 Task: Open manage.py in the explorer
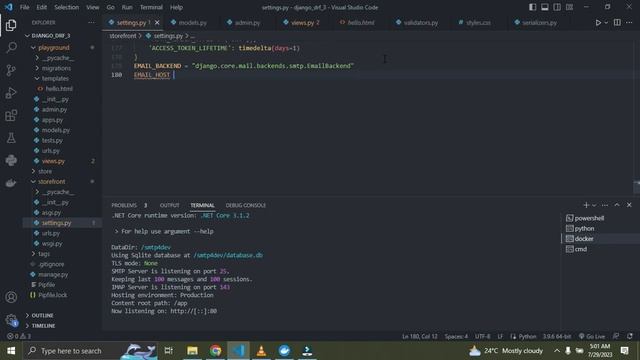pos(53,275)
